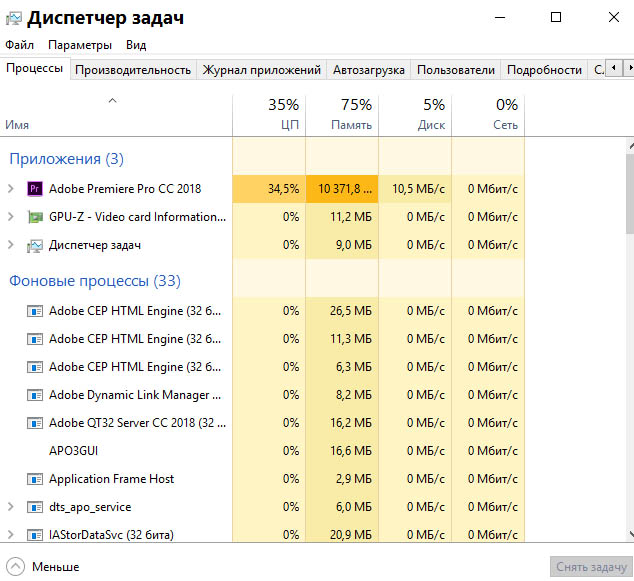The height and width of the screenshot is (581, 634).
Task: Click the Adobe Dynamic Link Manager icon
Action: [35, 395]
